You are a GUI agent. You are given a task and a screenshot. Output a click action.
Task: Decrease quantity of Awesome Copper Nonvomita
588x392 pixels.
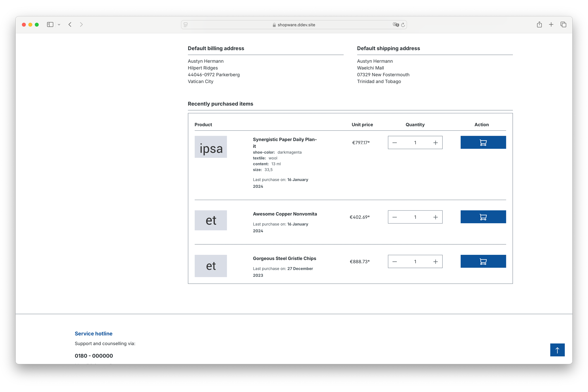click(x=395, y=217)
